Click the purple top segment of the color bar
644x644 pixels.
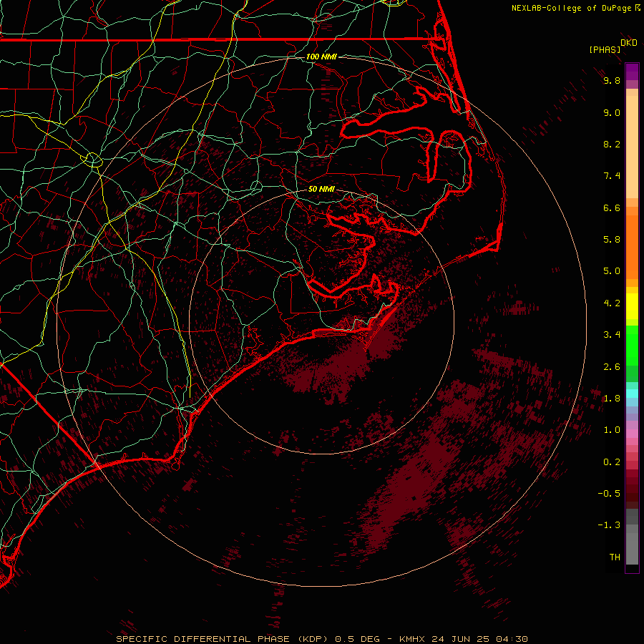point(632,72)
